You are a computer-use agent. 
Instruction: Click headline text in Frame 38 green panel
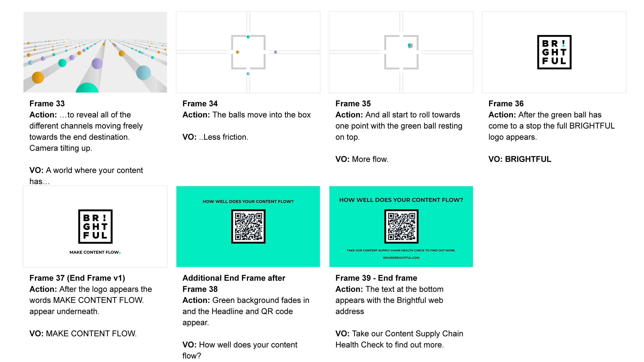(x=248, y=201)
